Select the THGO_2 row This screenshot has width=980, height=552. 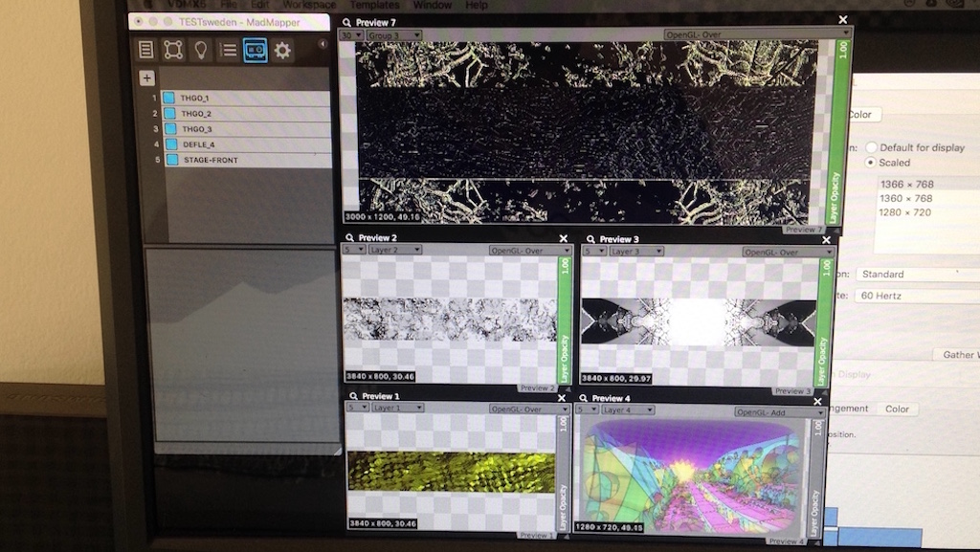(246, 113)
